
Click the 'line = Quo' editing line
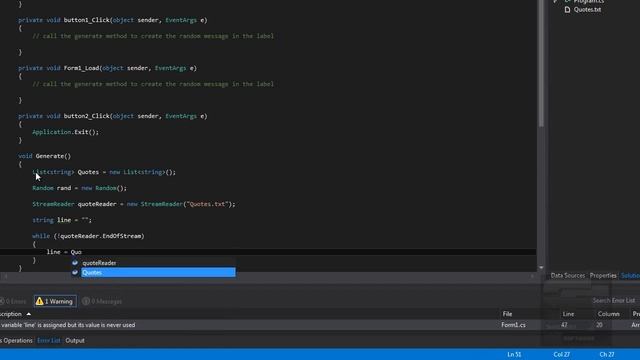[64, 252]
